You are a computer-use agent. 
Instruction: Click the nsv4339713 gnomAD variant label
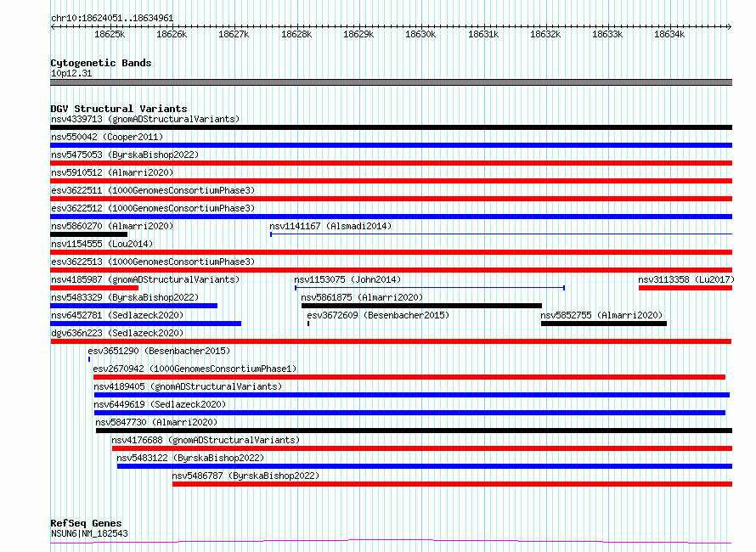[145, 119]
